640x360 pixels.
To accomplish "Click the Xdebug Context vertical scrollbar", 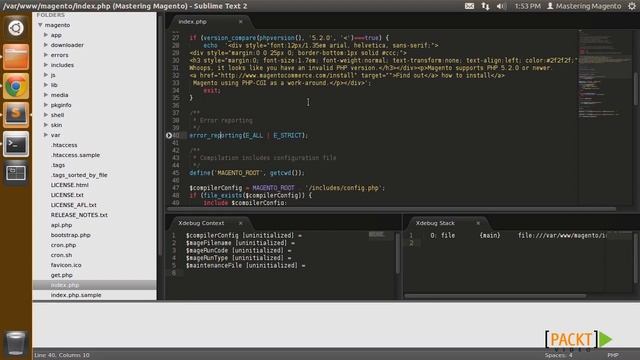I will [x=398, y=253].
